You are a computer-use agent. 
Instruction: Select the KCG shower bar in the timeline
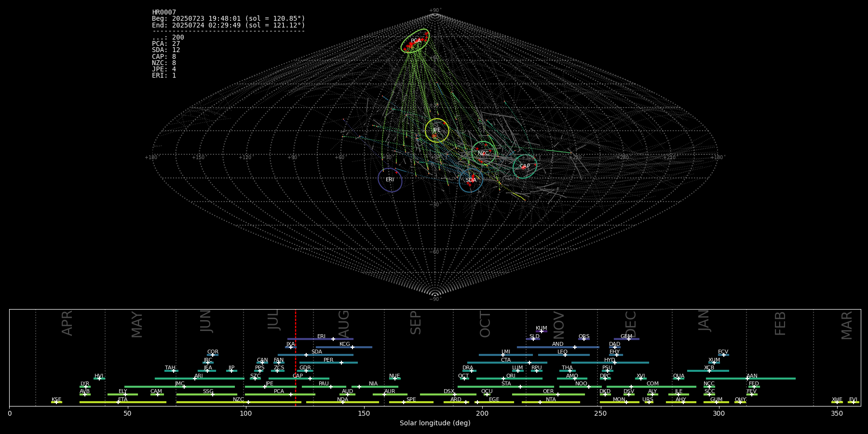pyautogui.click(x=344, y=347)
